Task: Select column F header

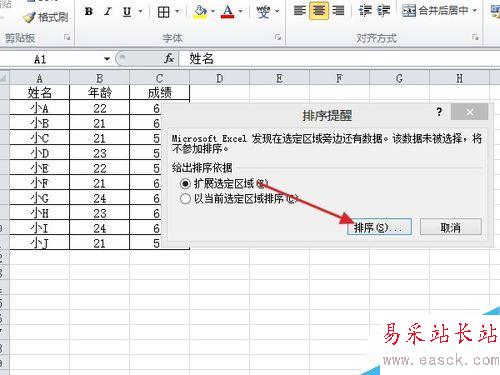Action: pyautogui.click(x=339, y=78)
